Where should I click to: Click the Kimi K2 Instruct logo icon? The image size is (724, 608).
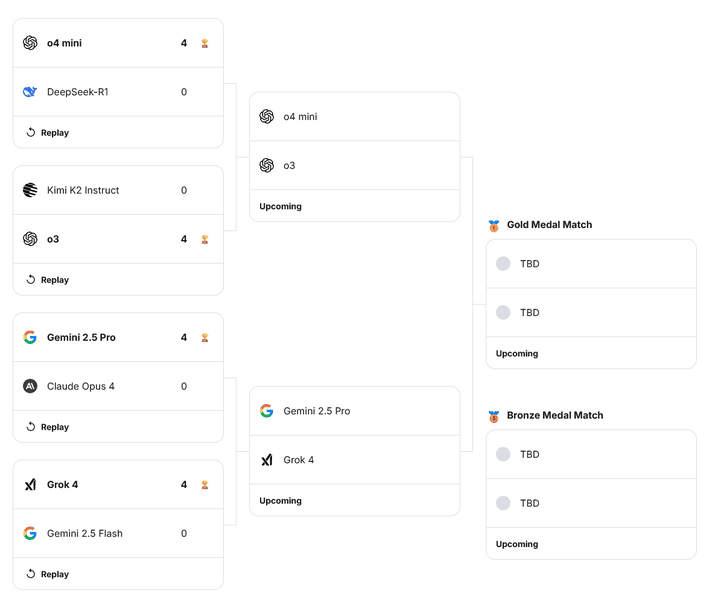point(30,190)
